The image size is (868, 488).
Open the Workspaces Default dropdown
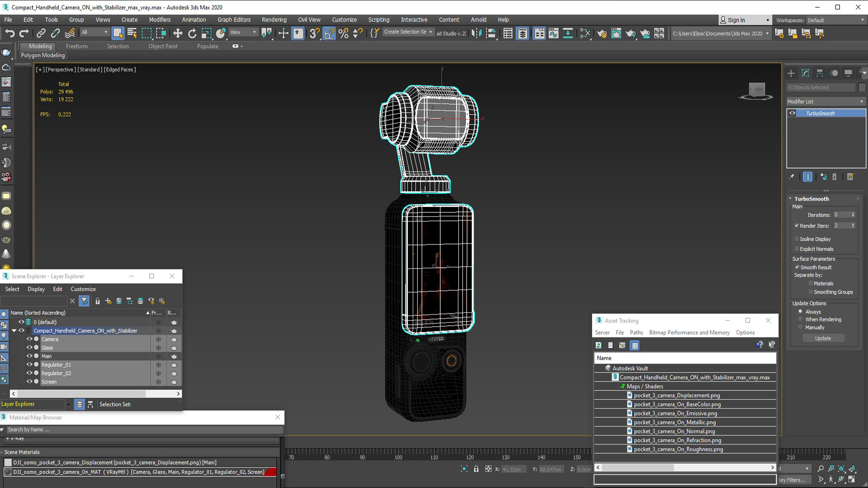click(x=836, y=20)
